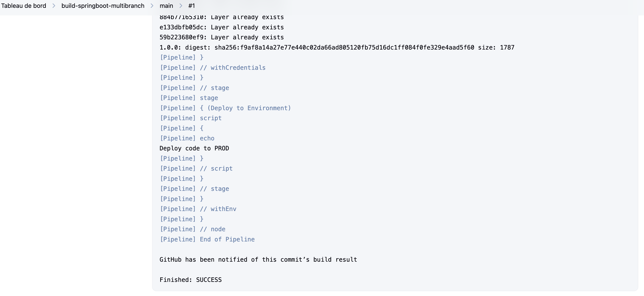Click the withEnv pipeline line
Image resolution: width=644 pixels, height=296 pixels.
pyautogui.click(x=198, y=209)
